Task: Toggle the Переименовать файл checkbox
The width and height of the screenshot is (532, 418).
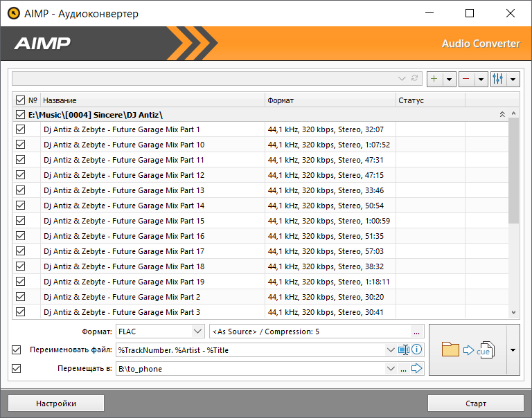Action: point(17,349)
